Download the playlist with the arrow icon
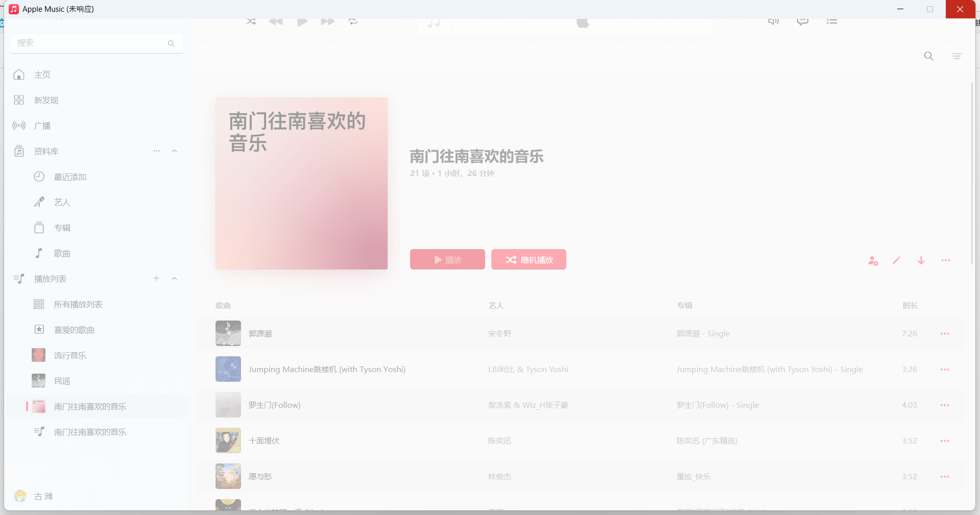This screenshot has width=980, height=515. tap(921, 260)
